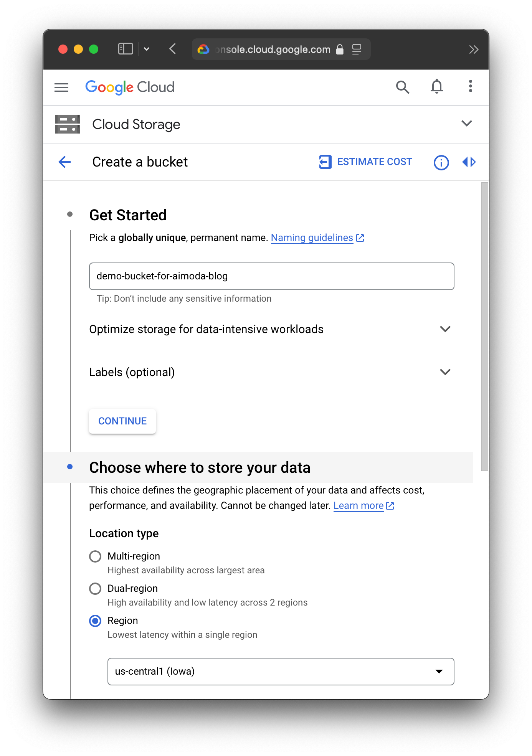Viewport: 532px width, 756px height.
Task: Open the Learn more link
Action: 358,506
